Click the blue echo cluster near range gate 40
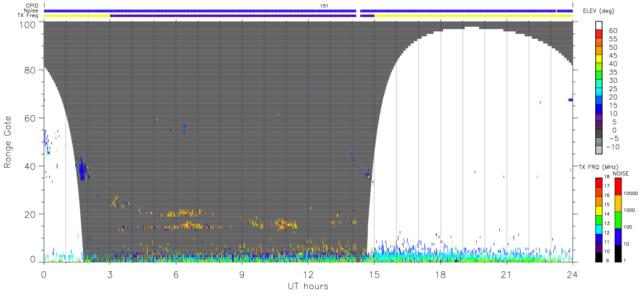Image resolution: width=644 pixels, height=297 pixels. pos(82,170)
